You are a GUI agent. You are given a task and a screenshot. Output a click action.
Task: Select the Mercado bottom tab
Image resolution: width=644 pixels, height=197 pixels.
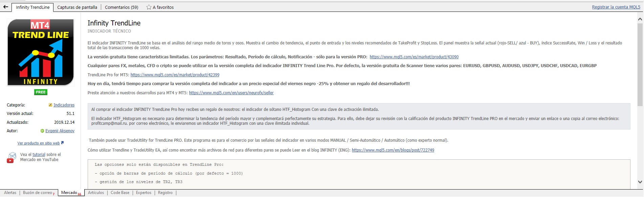click(71, 193)
